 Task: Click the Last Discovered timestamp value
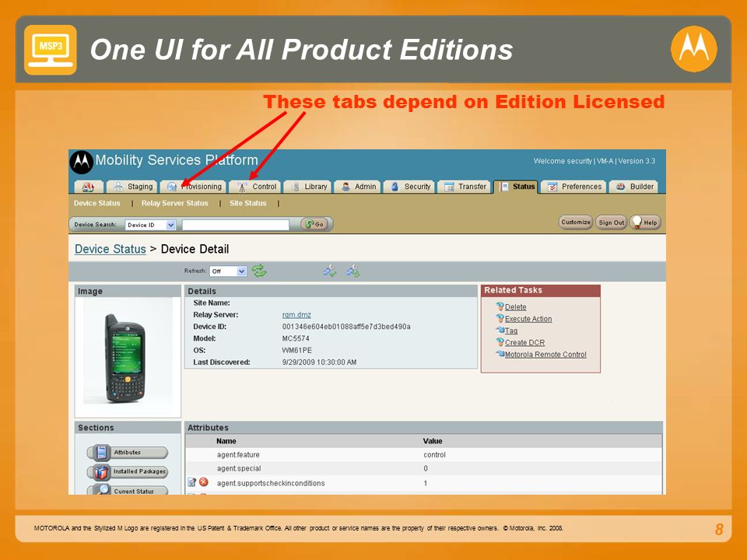click(x=319, y=362)
